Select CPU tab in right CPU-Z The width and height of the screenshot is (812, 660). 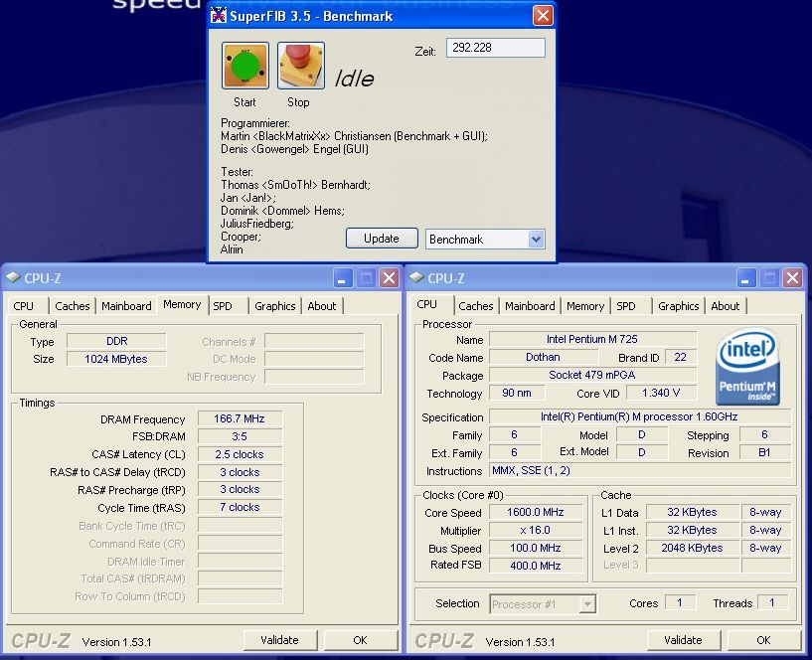click(427, 304)
